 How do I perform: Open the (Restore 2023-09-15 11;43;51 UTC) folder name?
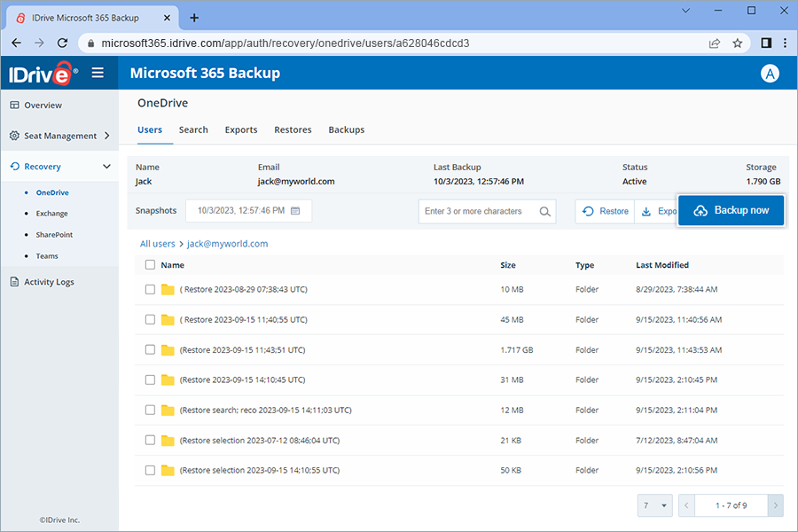coord(242,349)
